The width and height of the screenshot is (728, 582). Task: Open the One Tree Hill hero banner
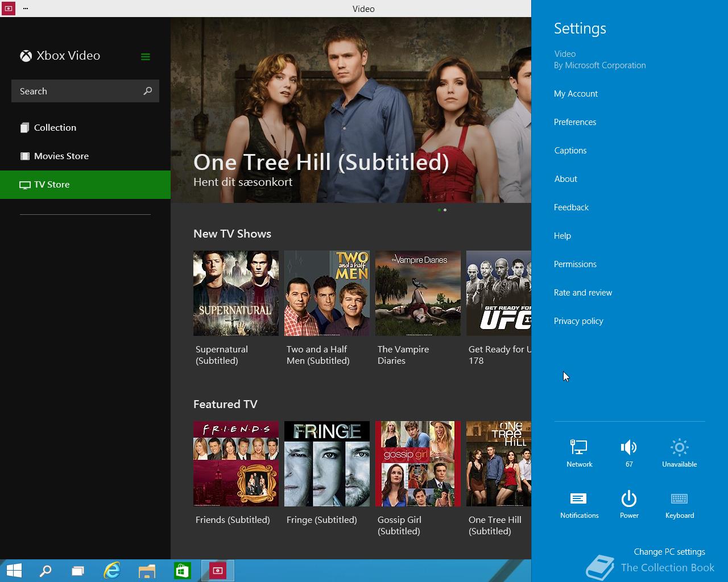pos(351,110)
